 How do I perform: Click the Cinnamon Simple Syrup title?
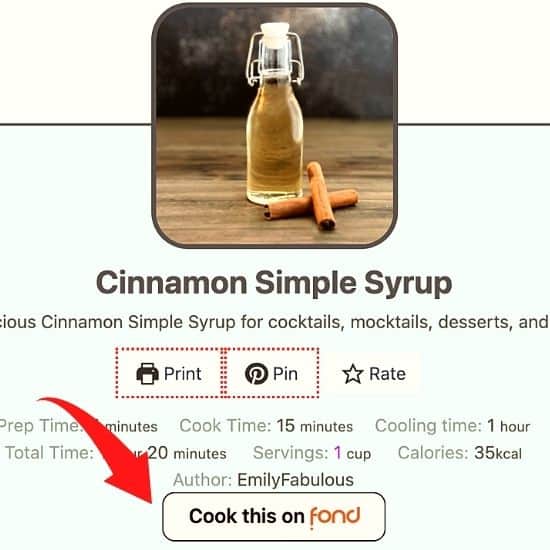click(274, 283)
